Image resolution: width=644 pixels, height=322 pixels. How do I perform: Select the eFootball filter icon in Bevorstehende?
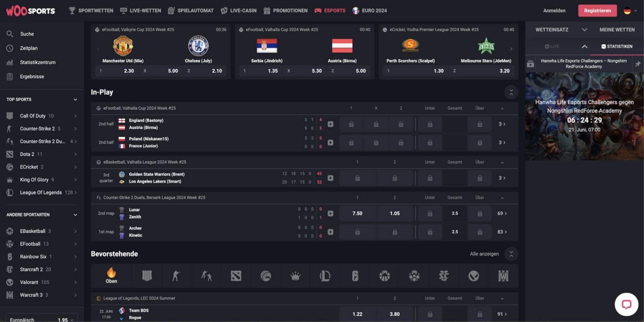(414, 276)
